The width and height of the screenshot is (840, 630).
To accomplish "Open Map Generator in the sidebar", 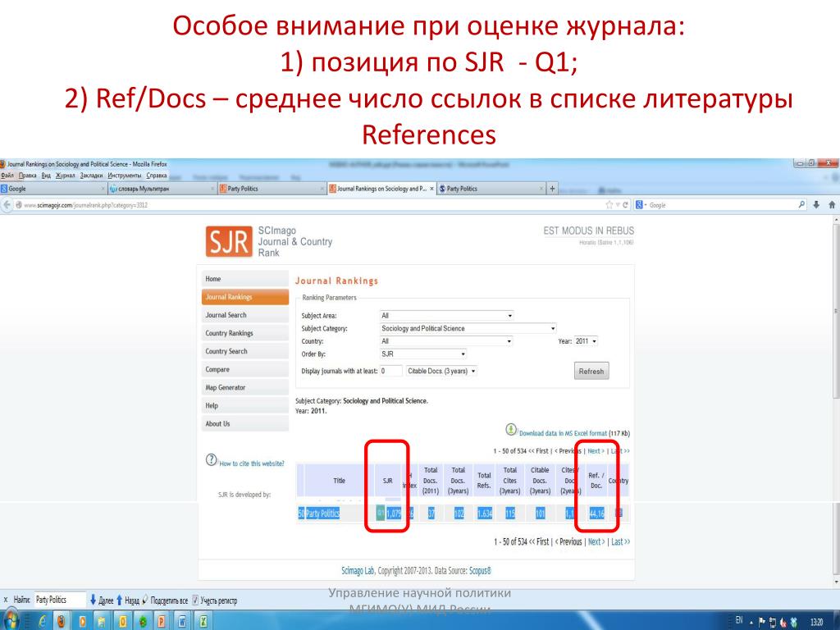I will click(245, 387).
